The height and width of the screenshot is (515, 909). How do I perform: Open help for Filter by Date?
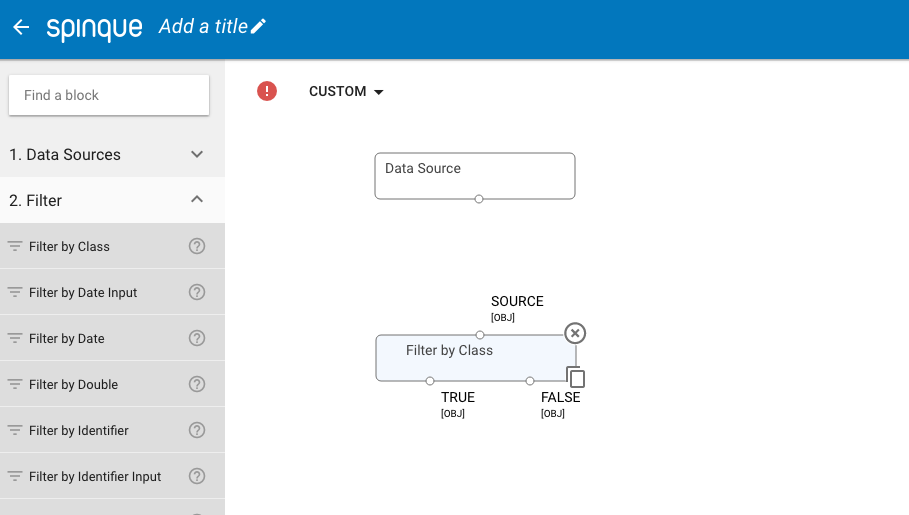197,338
